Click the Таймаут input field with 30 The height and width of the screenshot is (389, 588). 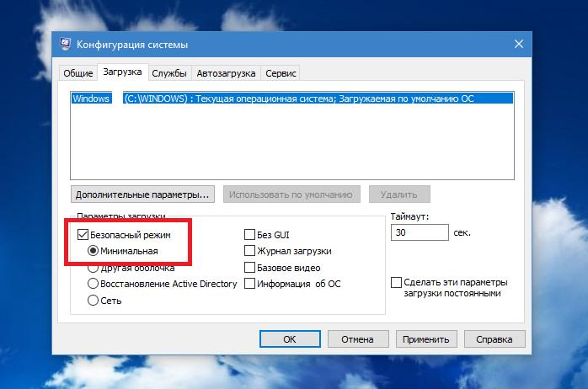point(420,232)
